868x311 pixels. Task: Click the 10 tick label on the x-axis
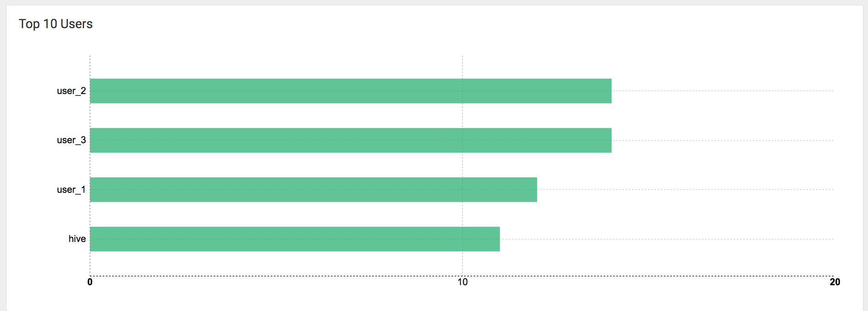463,282
